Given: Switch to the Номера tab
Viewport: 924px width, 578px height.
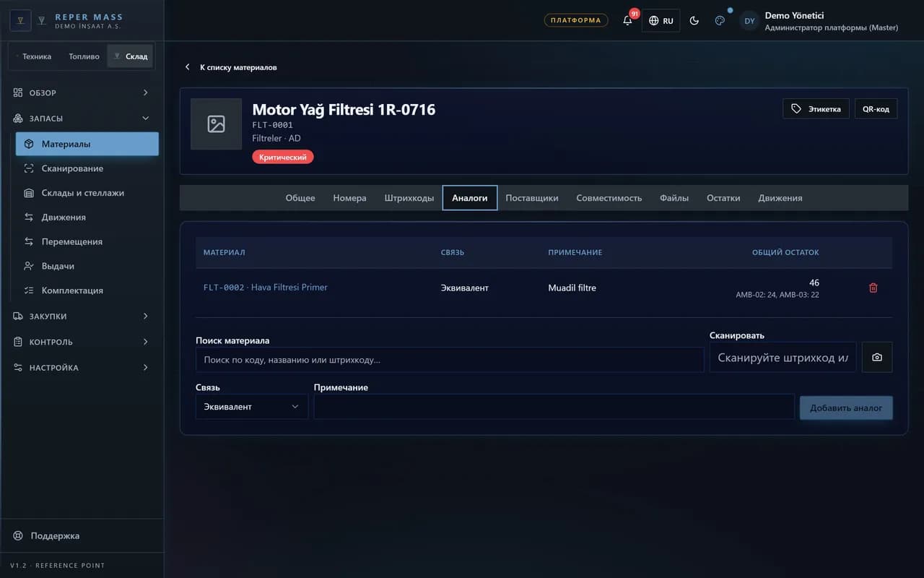Looking at the screenshot, I should click(349, 198).
